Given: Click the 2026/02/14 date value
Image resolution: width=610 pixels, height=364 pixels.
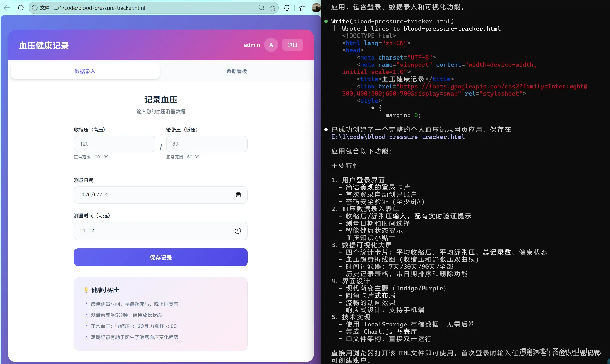Looking at the screenshot, I should [94, 195].
